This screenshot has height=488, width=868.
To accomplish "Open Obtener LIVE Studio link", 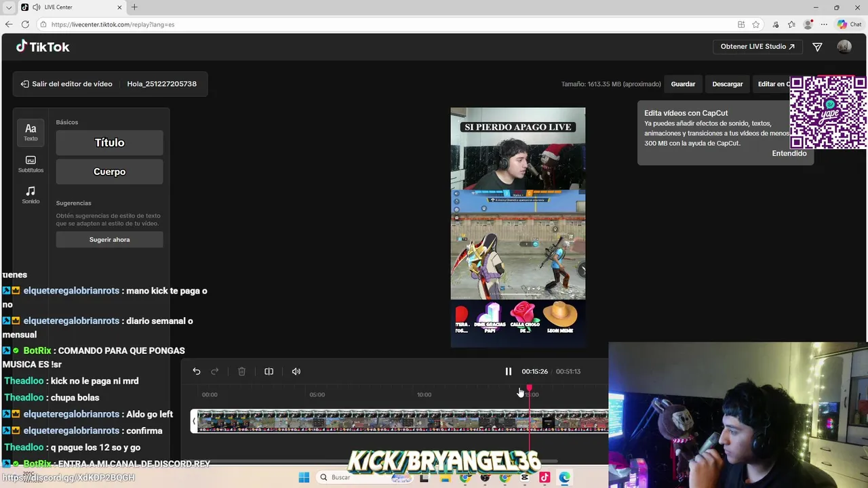I will [757, 47].
